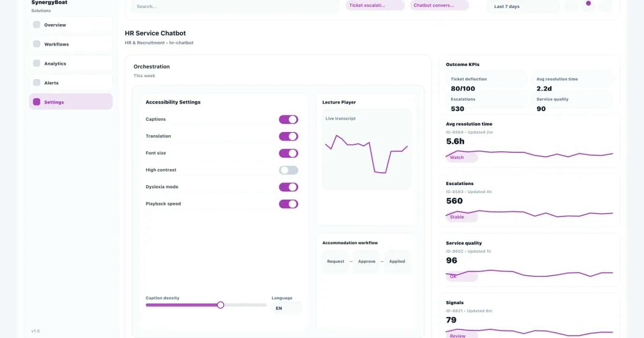
Task: Click the Orchestration panel heading
Action: [151, 67]
